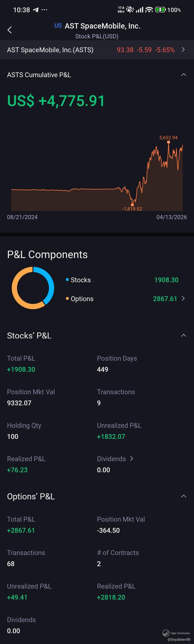Open Options P&L breakdown row
Viewport: 194px width, 644px height.
183,299
